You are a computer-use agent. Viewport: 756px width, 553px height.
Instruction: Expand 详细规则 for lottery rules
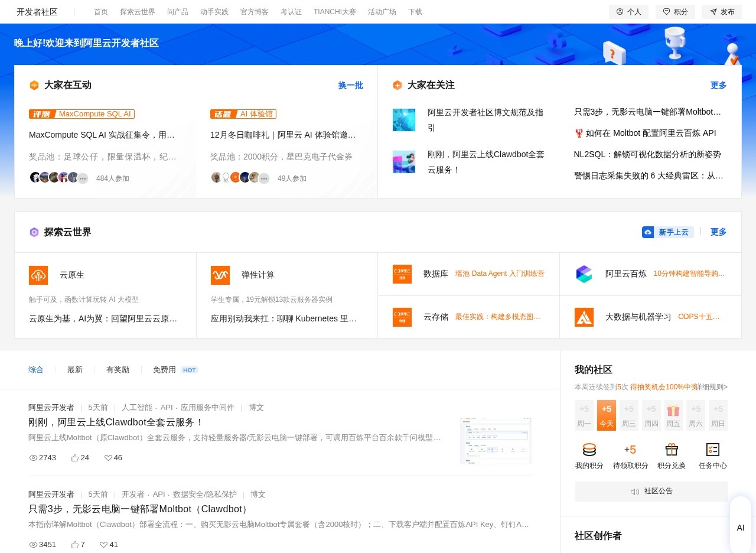pyautogui.click(x=712, y=386)
